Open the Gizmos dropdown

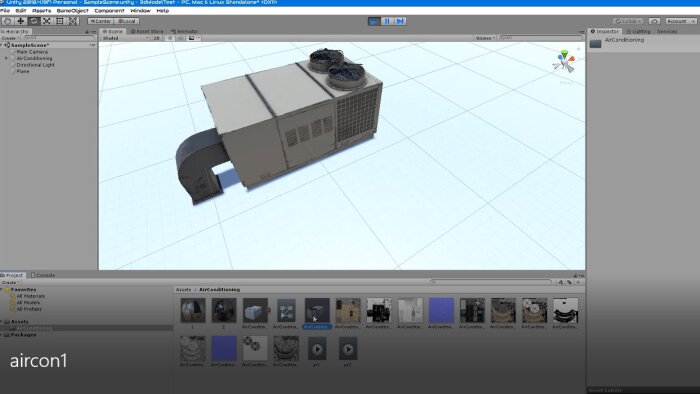[485, 38]
